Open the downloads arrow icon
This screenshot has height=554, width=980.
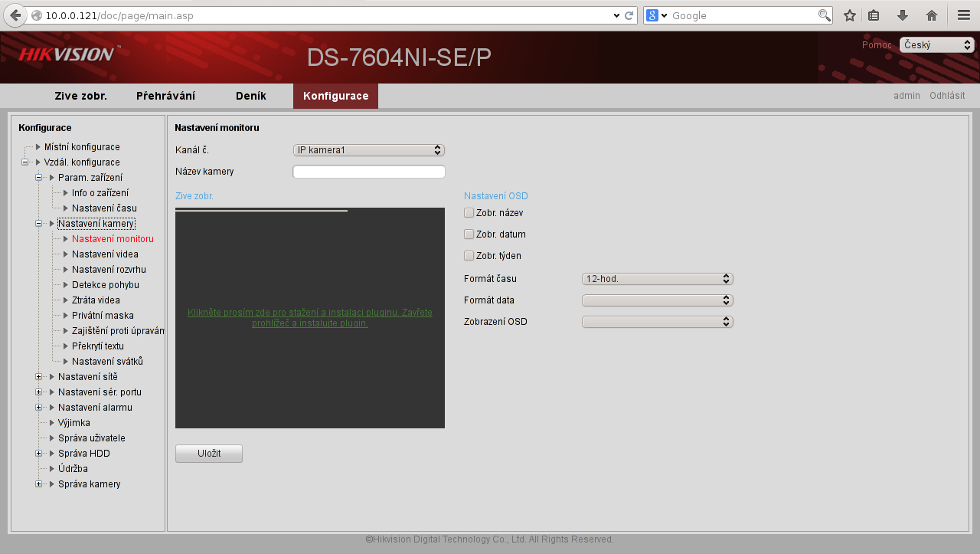tap(903, 15)
